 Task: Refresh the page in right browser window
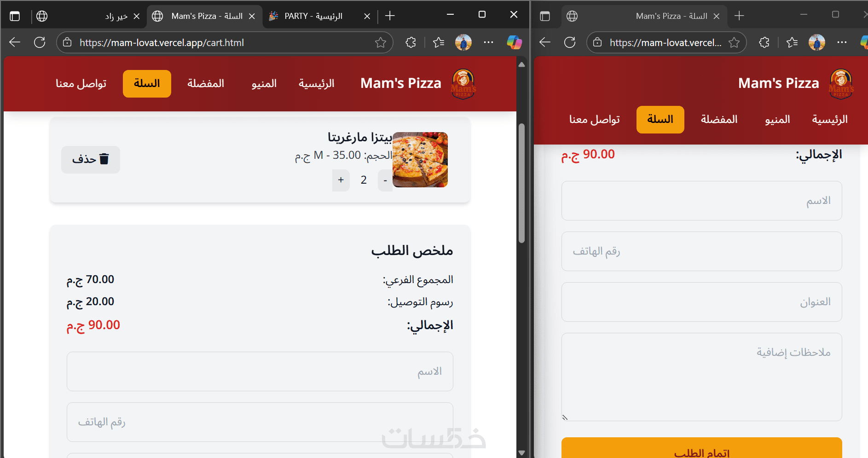click(570, 42)
